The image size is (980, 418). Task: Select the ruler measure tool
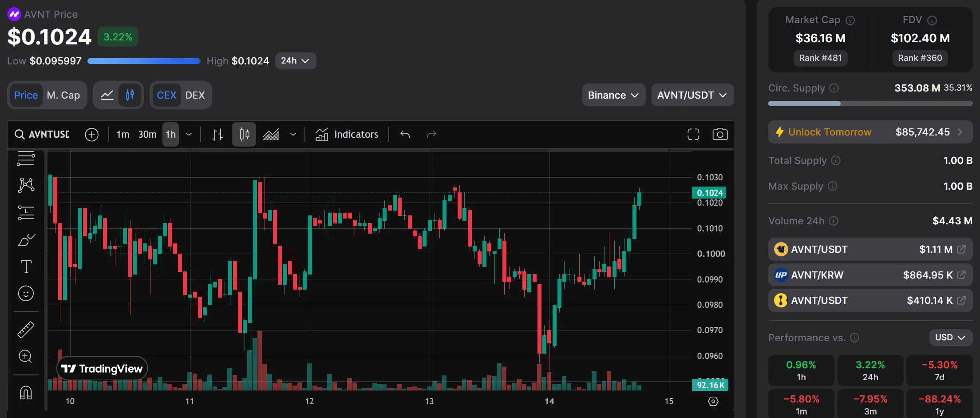[x=26, y=330]
